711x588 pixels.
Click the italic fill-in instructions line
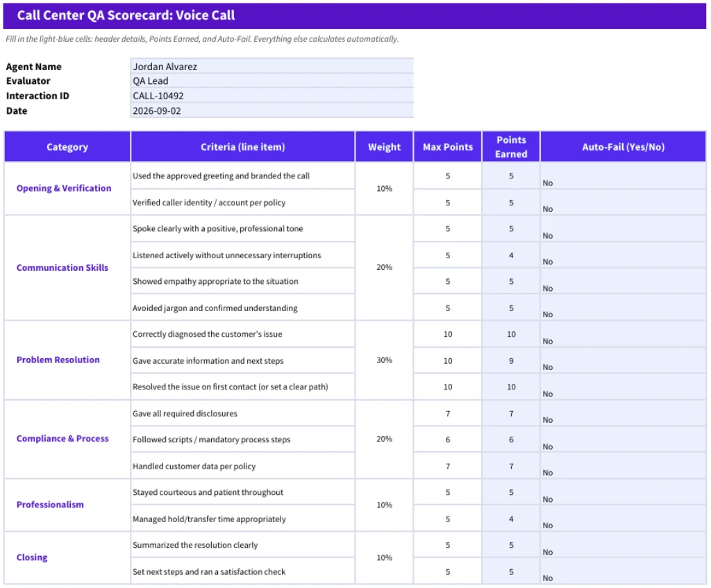(202, 39)
